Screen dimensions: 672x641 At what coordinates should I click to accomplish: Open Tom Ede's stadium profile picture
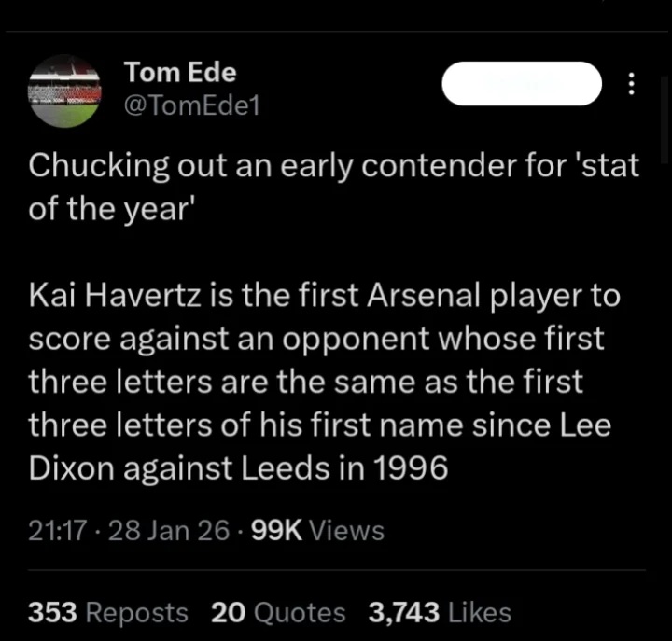64,91
